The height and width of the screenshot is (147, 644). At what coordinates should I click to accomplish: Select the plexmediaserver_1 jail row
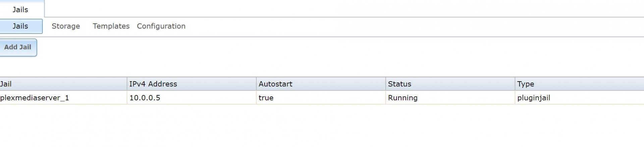pos(322,98)
